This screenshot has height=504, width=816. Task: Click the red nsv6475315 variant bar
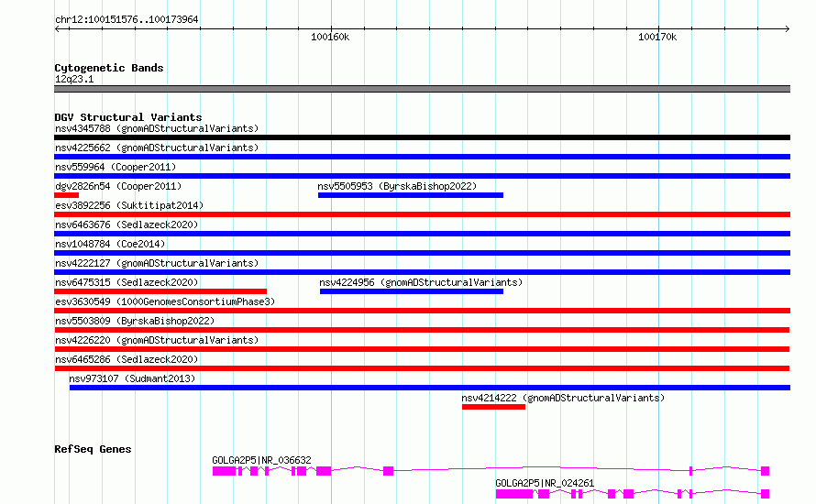pyautogui.click(x=160, y=291)
